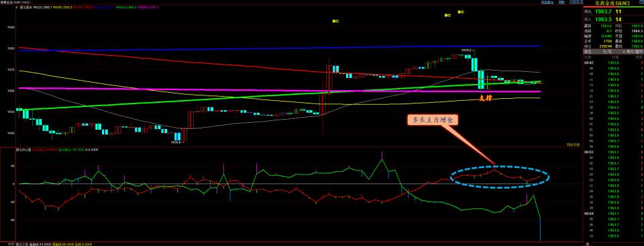Click the magenta MA888 legend label
The height and width of the screenshot is (246, 644).
[147, 7]
